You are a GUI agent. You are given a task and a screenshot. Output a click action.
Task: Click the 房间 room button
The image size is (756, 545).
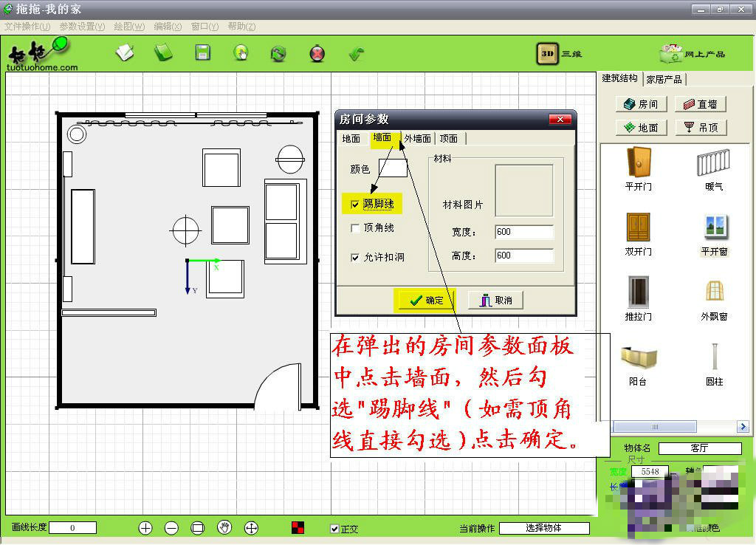[x=642, y=104]
